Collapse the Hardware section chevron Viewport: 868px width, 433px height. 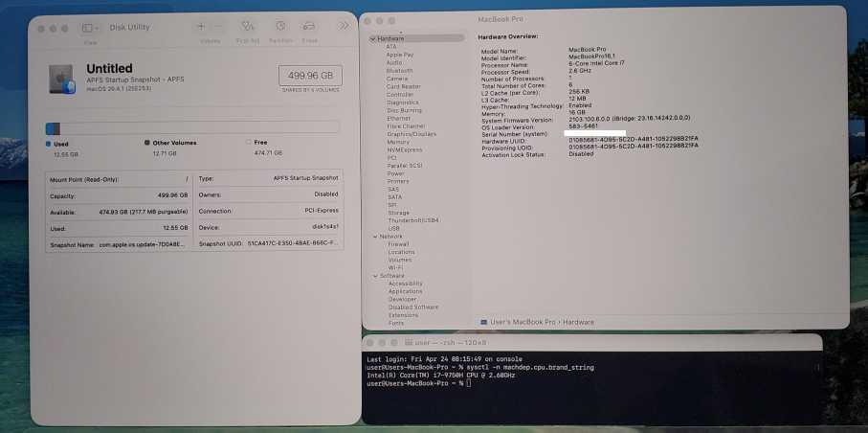(373, 39)
